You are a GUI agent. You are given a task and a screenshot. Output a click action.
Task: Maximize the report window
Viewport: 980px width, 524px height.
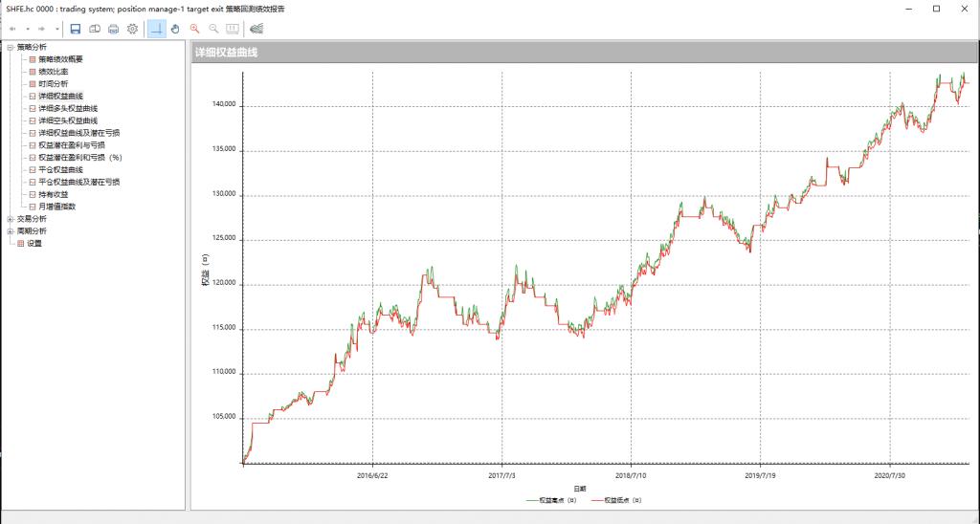pyautogui.click(x=936, y=9)
